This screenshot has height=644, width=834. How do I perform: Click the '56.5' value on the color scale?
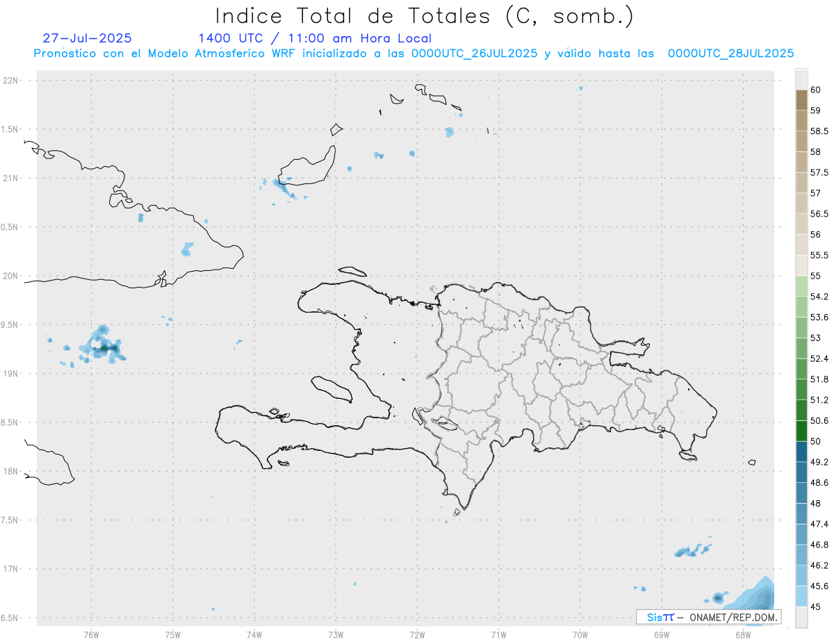[819, 214]
